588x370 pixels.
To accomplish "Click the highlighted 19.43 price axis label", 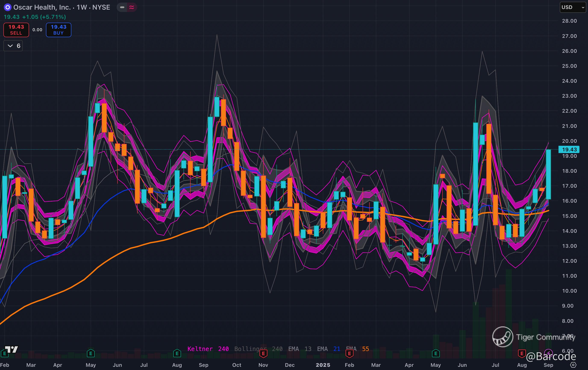I will point(569,149).
